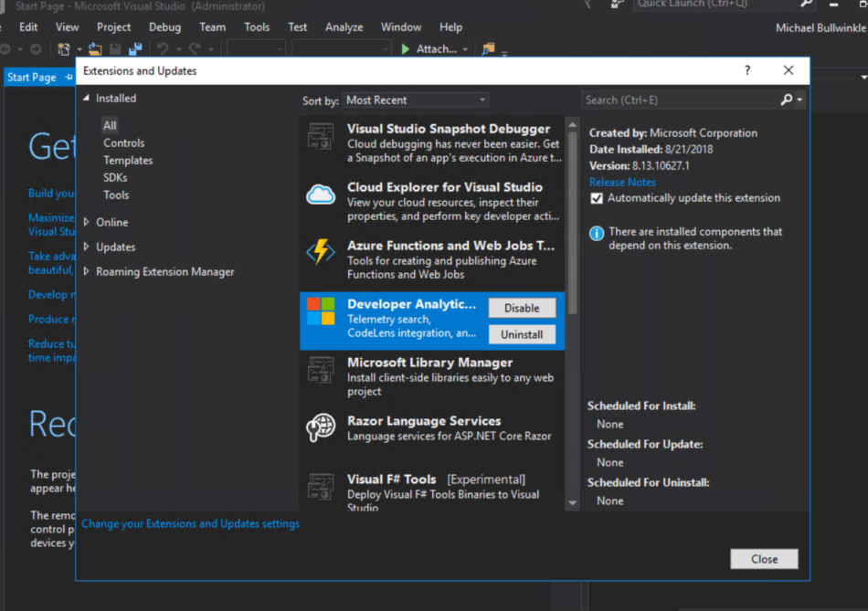Click the Visual F# Tools extension icon
This screenshot has width=868, height=611.
click(x=321, y=486)
